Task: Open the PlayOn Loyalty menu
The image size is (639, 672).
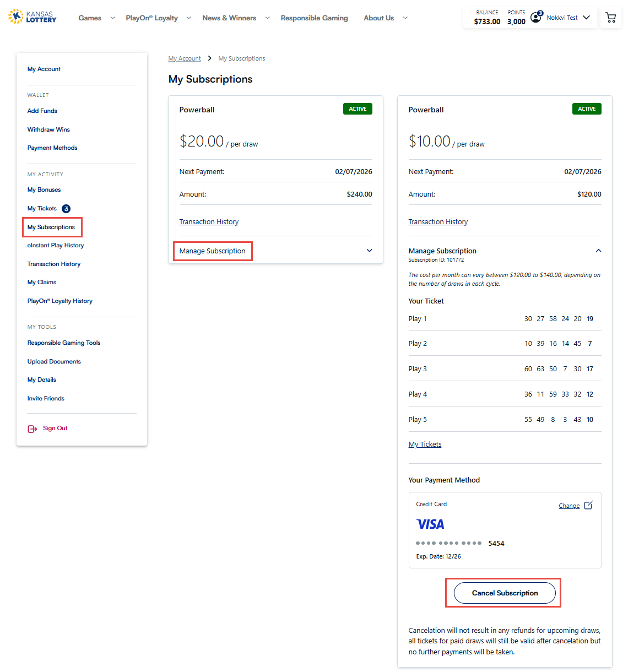Action: (x=151, y=18)
